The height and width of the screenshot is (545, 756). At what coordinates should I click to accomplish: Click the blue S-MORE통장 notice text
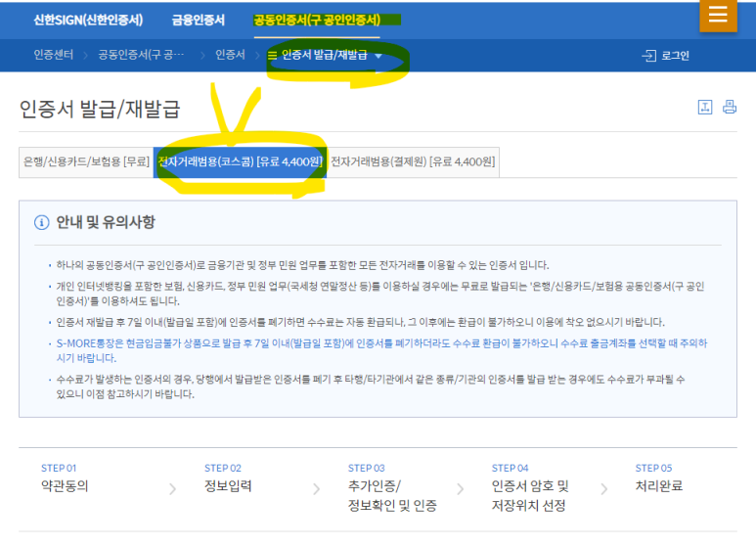[x=381, y=350]
